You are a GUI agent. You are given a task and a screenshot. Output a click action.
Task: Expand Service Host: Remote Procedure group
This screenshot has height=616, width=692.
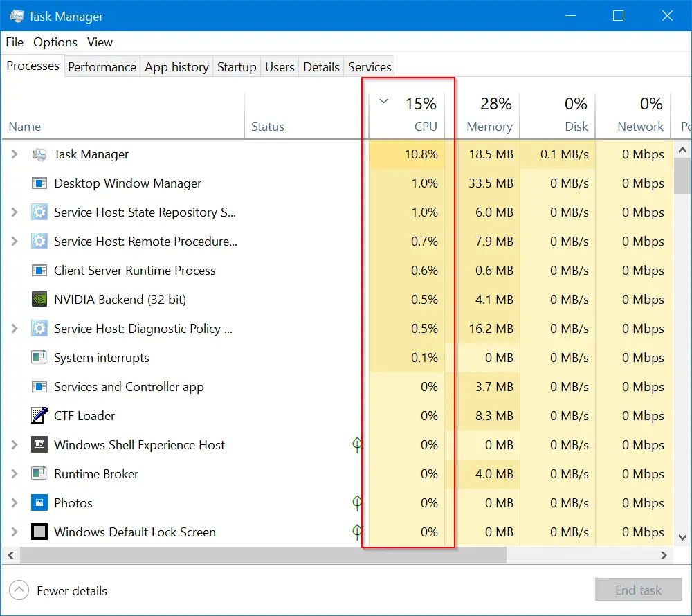click(15, 242)
